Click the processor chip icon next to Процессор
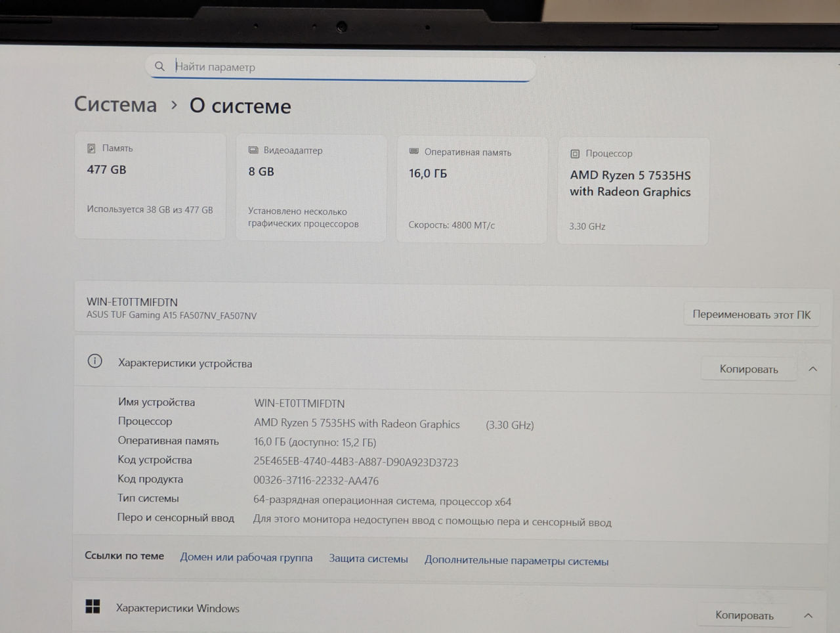 (x=575, y=154)
